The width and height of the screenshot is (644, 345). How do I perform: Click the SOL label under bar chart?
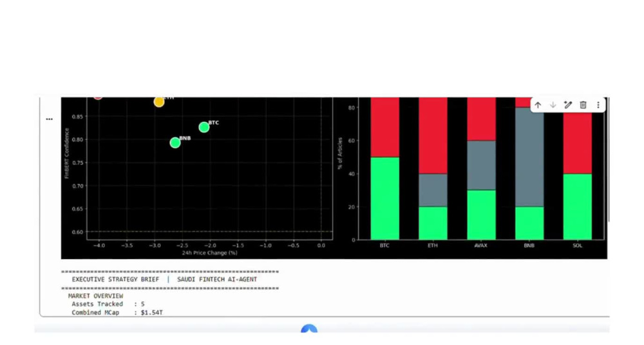578,246
